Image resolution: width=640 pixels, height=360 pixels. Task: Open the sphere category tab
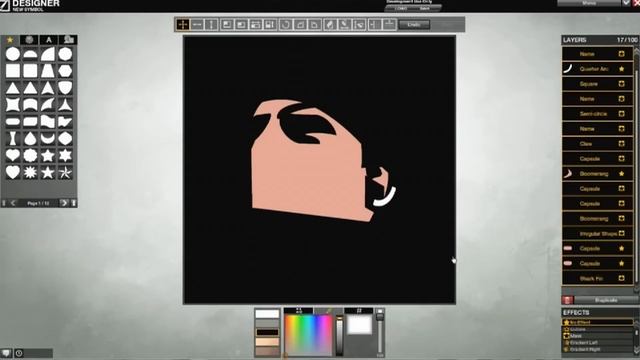29,40
